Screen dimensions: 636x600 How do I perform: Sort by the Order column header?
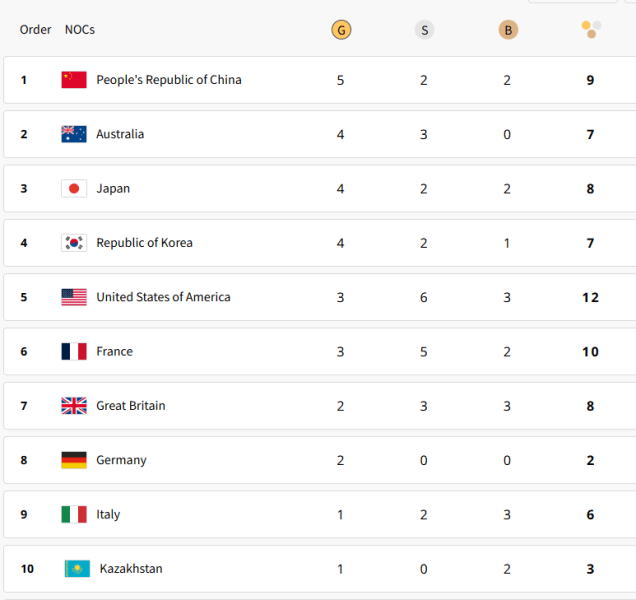pos(35,30)
